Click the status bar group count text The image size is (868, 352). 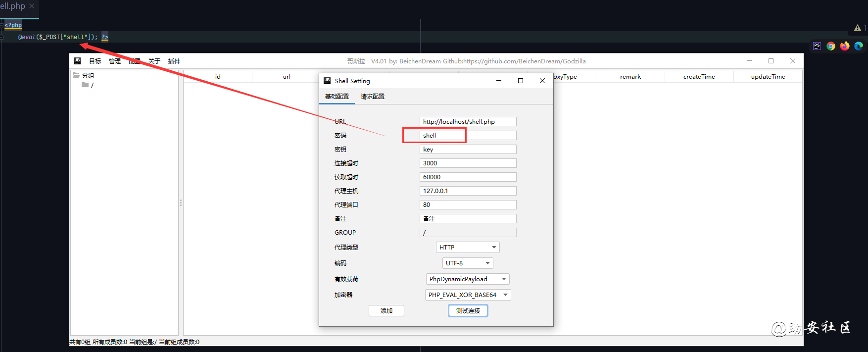pyautogui.click(x=134, y=342)
